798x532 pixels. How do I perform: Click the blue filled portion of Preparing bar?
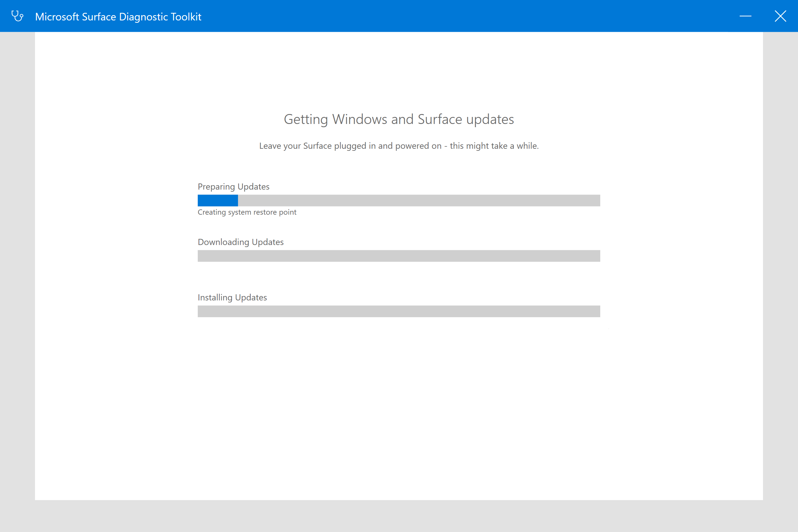218,200
